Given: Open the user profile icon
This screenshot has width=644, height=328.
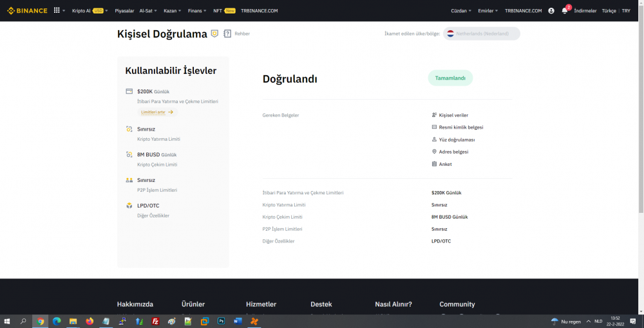Looking at the screenshot, I should [551, 11].
